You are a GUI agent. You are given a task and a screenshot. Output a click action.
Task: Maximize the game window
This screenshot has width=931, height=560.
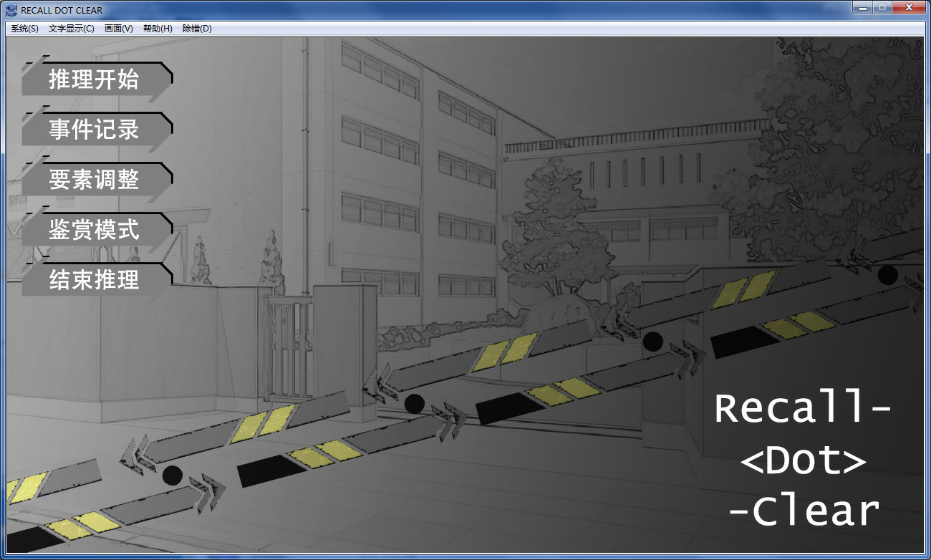coord(882,8)
